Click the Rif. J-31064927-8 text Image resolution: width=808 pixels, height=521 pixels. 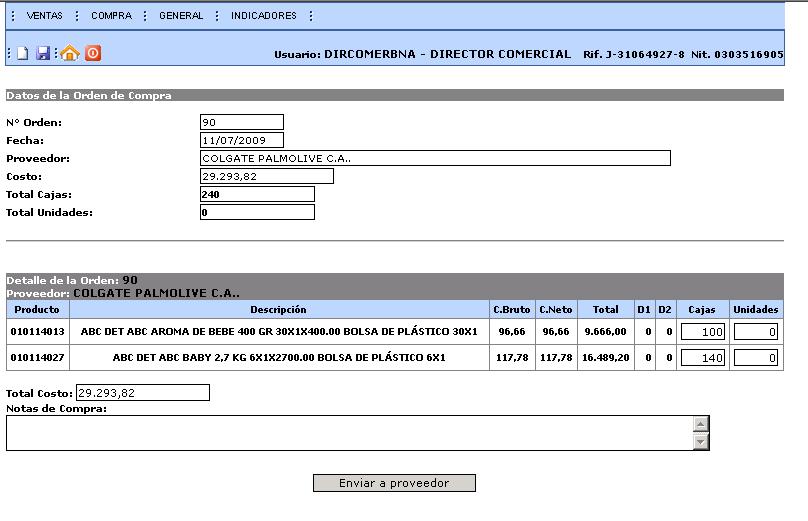pos(634,54)
